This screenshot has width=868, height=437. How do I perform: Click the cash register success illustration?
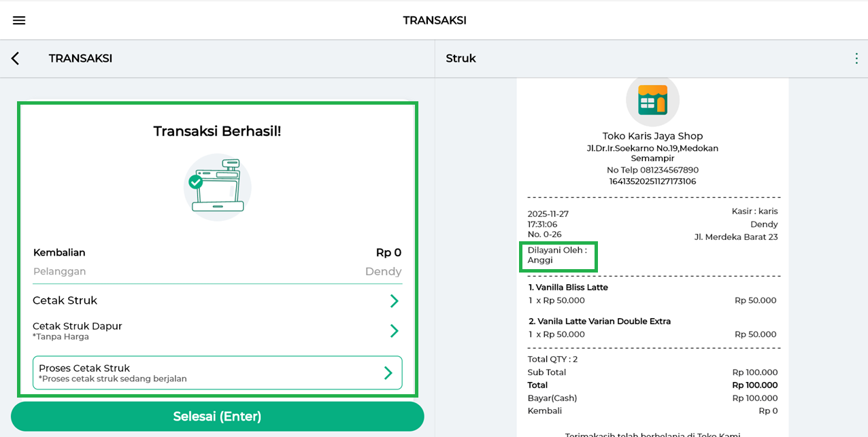pos(217,186)
